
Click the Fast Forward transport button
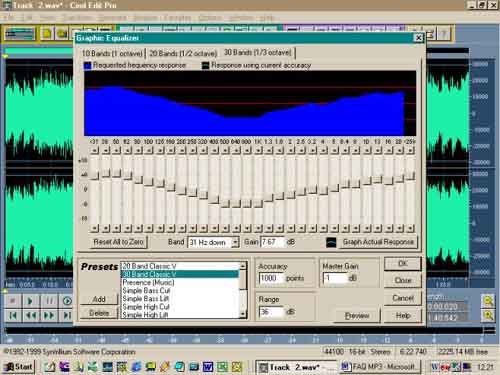49,315
